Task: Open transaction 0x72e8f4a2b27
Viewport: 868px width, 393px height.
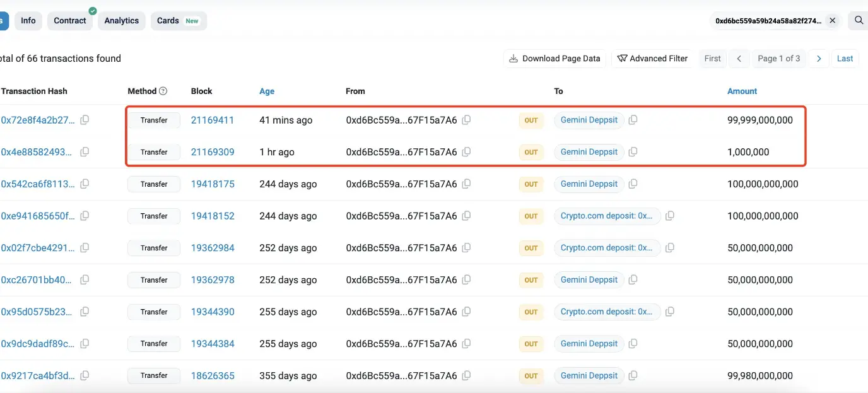Action: pyautogui.click(x=38, y=120)
